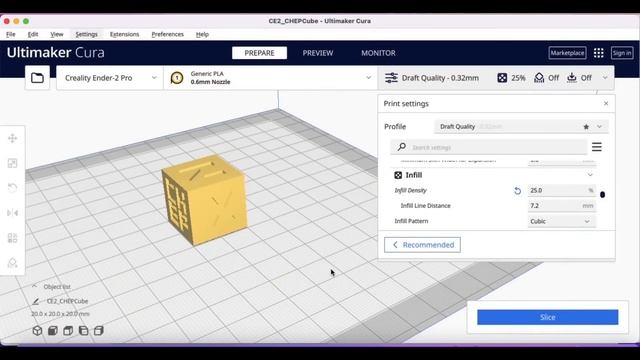Click the adhesion Off icon in header
This screenshot has width=640, height=360.
(572, 78)
